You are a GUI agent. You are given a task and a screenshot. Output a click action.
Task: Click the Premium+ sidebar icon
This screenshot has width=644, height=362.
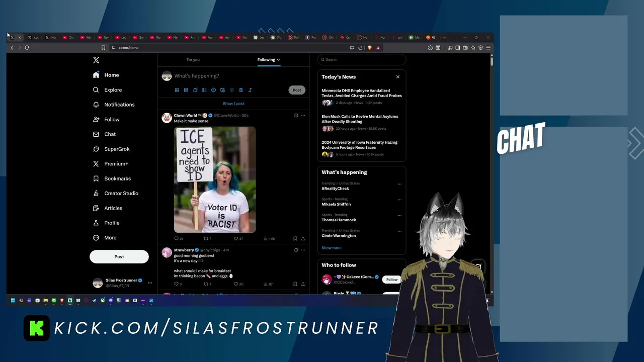[96, 164]
